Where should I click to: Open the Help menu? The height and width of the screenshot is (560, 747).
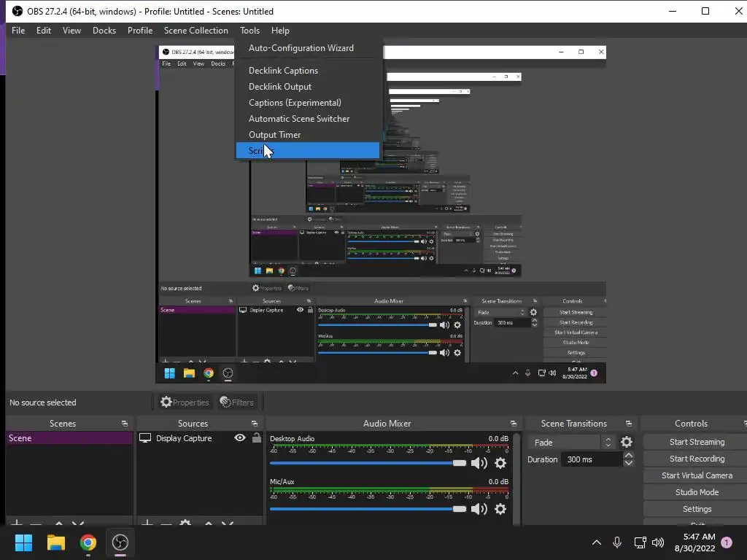coord(280,31)
